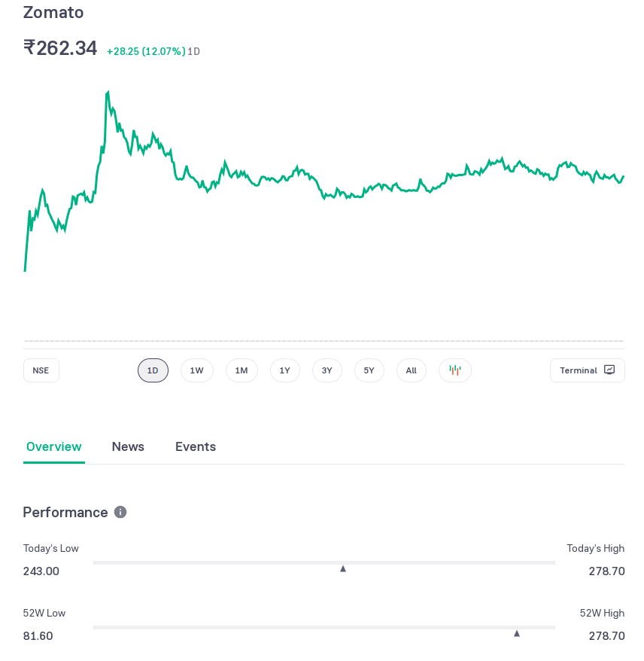Go to the Events tab

[196, 446]
